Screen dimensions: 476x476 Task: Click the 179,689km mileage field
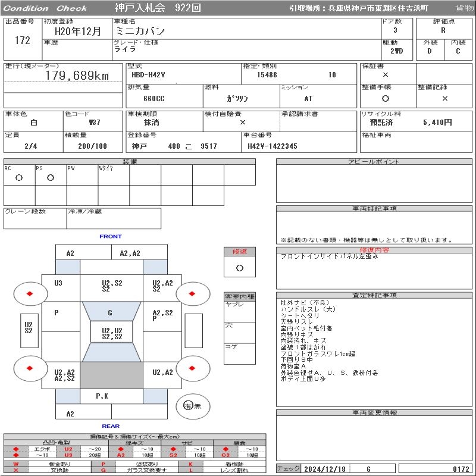coord(77,76)
